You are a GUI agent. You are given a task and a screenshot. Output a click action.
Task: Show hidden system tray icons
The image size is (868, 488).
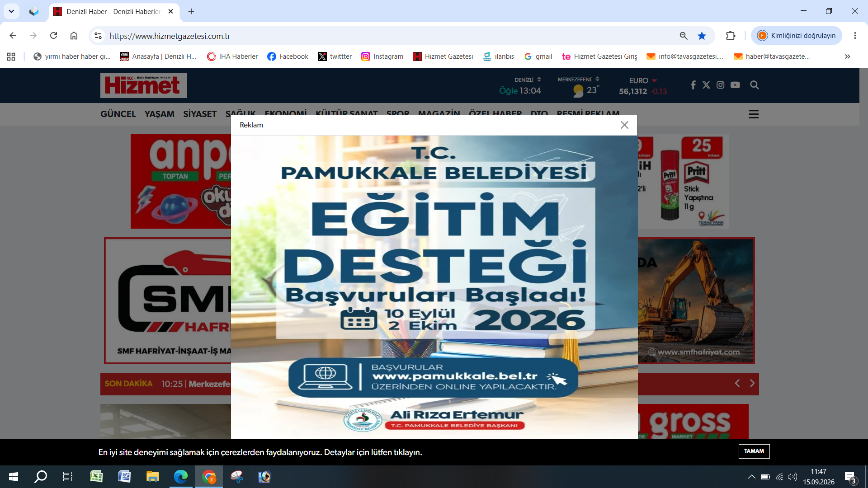point(751,477)
